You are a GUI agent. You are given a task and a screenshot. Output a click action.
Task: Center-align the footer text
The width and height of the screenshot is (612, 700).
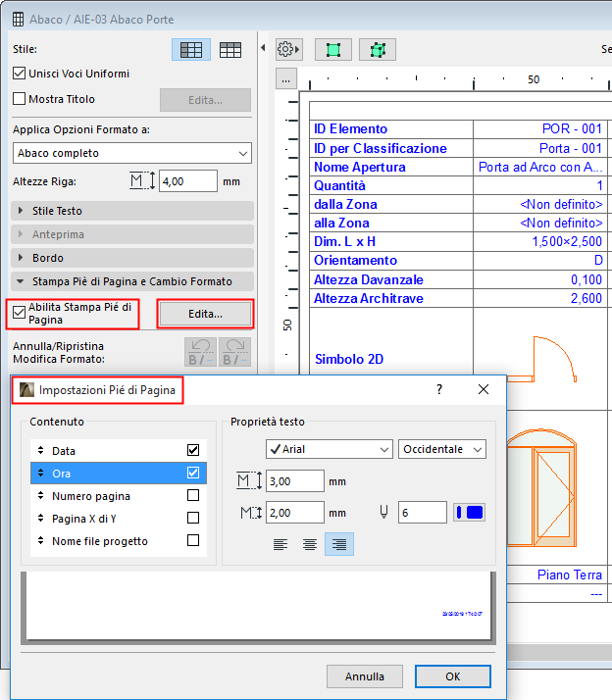point(310,544)
